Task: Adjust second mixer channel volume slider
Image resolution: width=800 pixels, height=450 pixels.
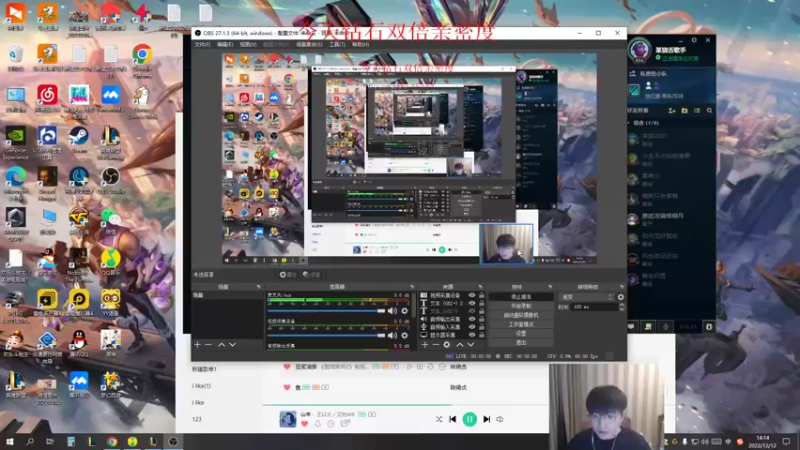Action: (x=326, y=335)
